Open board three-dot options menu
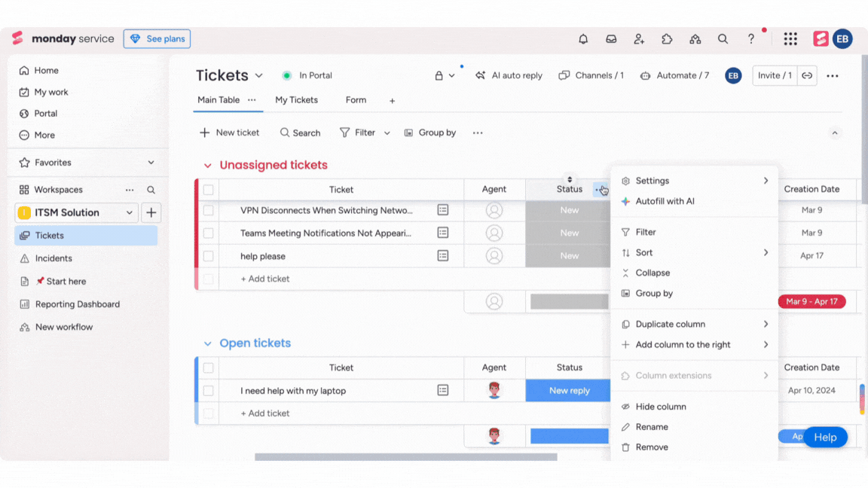868x488 pixels. [x=833, y=76]
